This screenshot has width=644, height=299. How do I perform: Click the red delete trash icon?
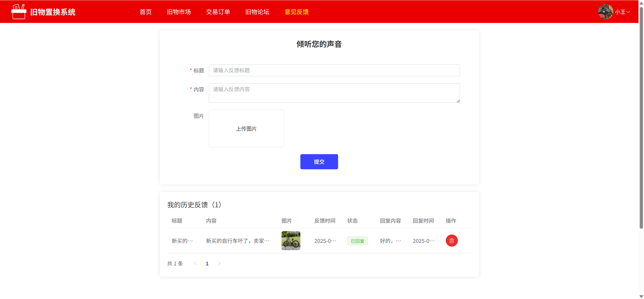(x=452, y=241)
